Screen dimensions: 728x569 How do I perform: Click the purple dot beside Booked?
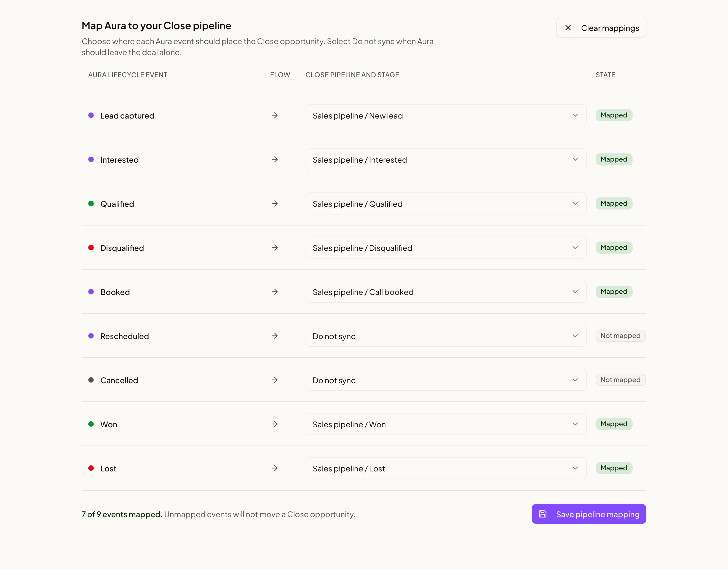(91, 292)
